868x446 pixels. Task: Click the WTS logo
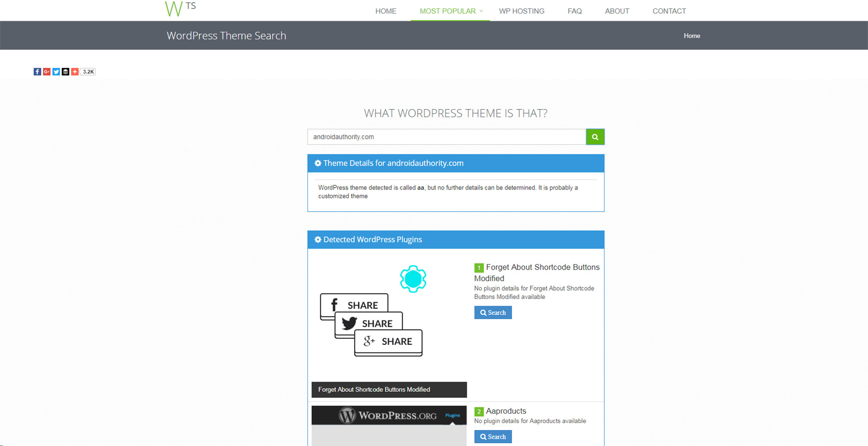pos(181,8)
